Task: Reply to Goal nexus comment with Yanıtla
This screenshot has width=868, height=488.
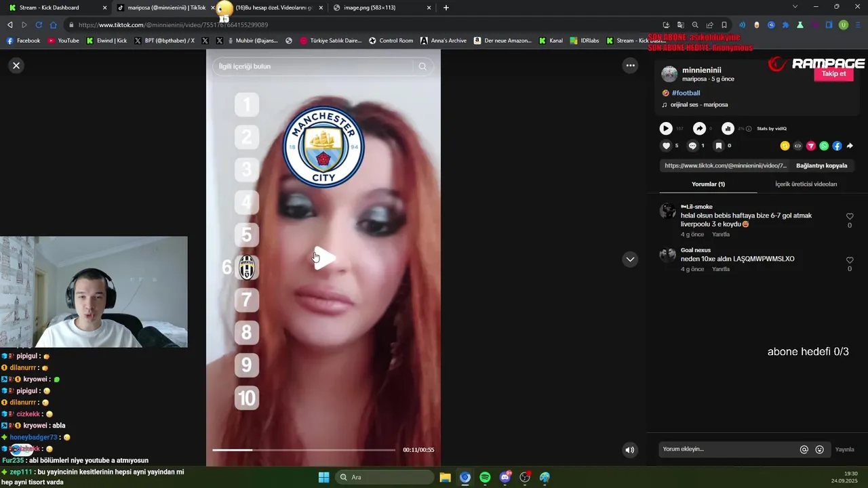Action: pos(721,269)
